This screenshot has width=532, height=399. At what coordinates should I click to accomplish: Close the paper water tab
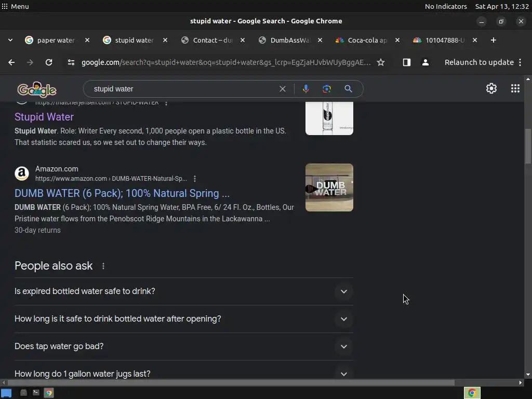click(x=87, y=40)
